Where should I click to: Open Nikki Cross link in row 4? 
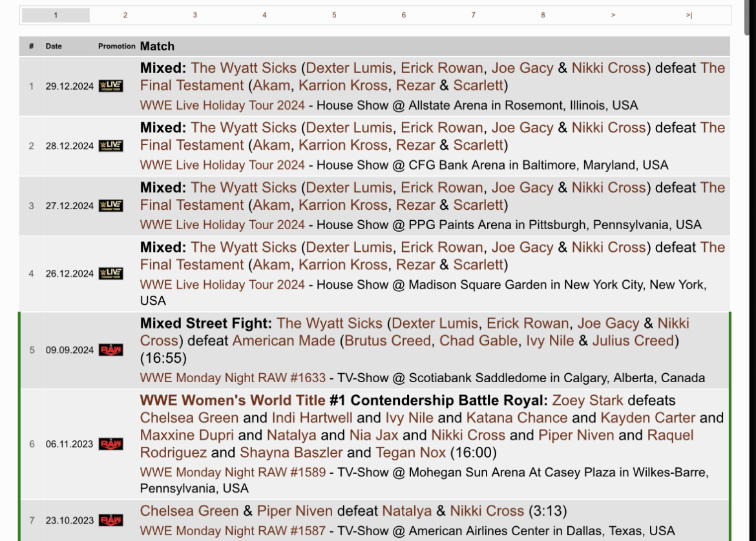(x=609, y=247)
